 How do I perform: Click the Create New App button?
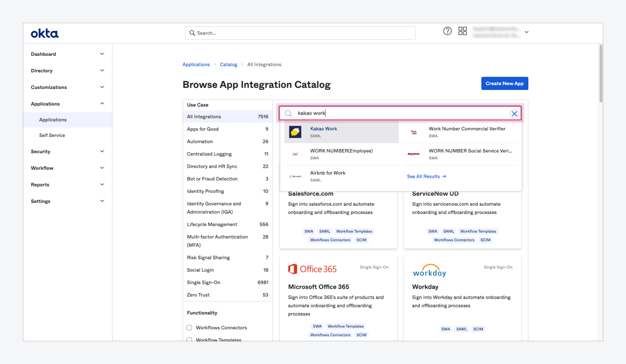tap(505, 84)
